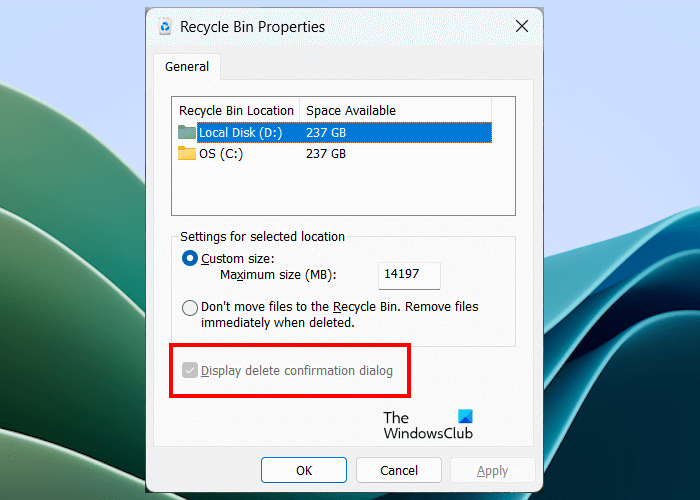Click the 237 GB value for Local Disk (D:)
Viewport: 700px width, 500px height.
click(x=326, y=132)
